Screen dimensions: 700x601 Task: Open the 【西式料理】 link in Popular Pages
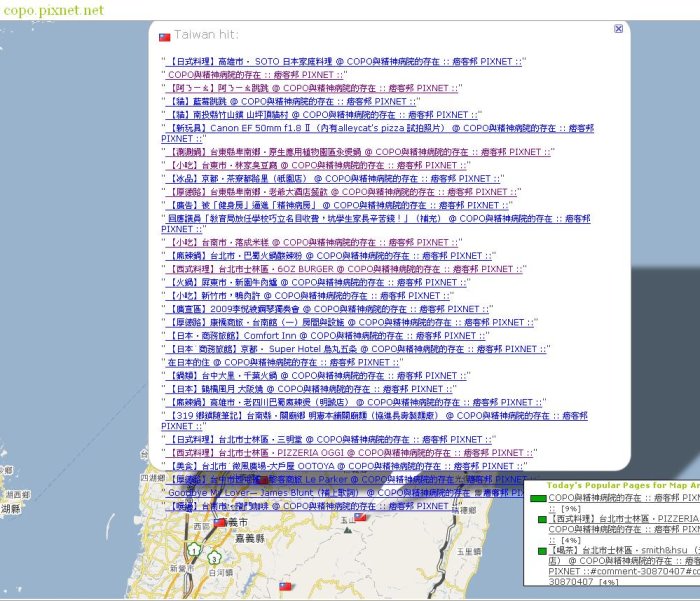point(624,529)
